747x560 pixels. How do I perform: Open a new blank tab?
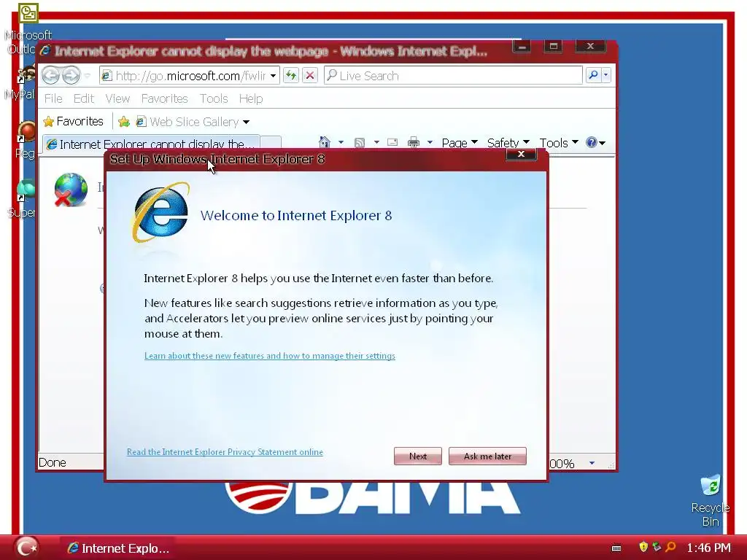pos(271,144)
